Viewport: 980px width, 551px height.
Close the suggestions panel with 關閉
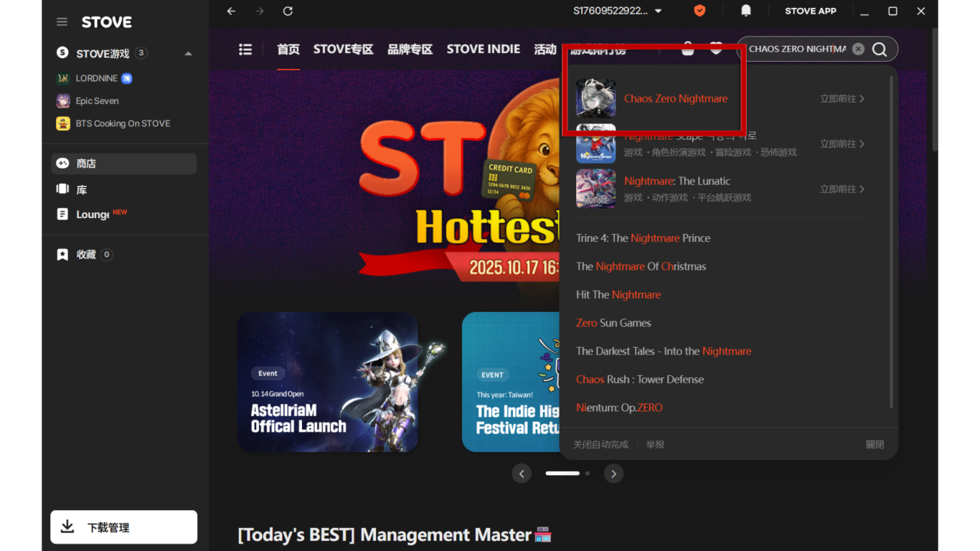coord(875,445)
